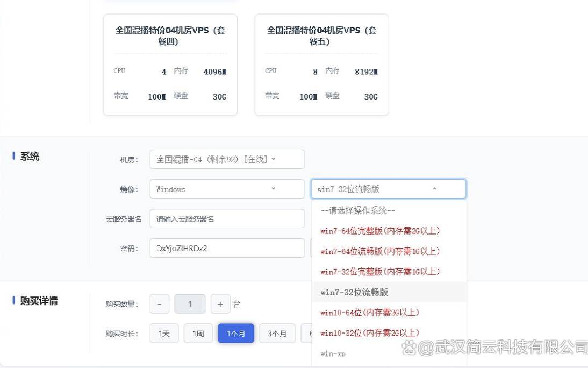Select the 套餐五 VPS package card
The height and width of the screenshot is (368, 588).
321,65
